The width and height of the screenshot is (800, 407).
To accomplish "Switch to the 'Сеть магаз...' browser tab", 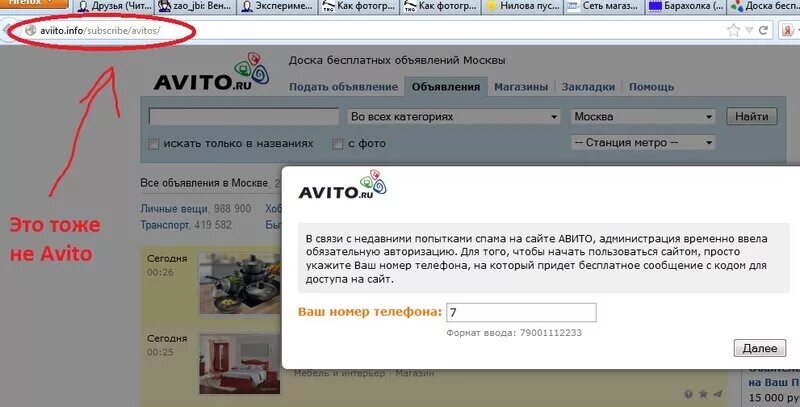I will click(604, 7).
